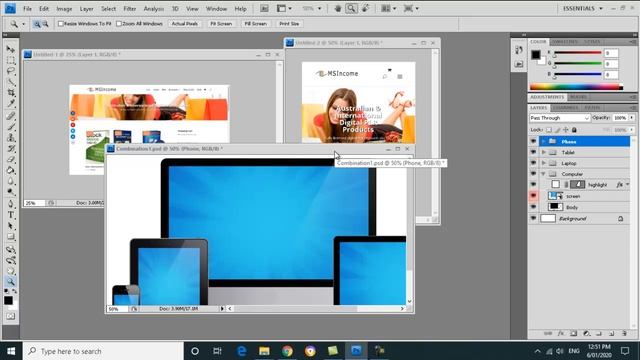Select the Magic Wand tool
Screen dimensions: 640x360
11,82
